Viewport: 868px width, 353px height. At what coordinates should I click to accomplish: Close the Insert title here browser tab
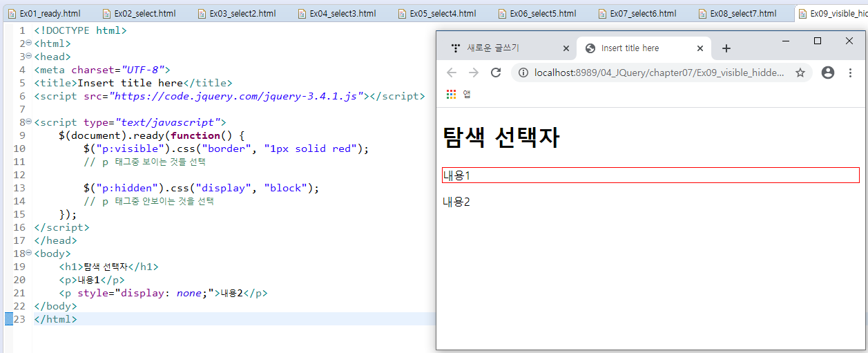tap(700, 48)
